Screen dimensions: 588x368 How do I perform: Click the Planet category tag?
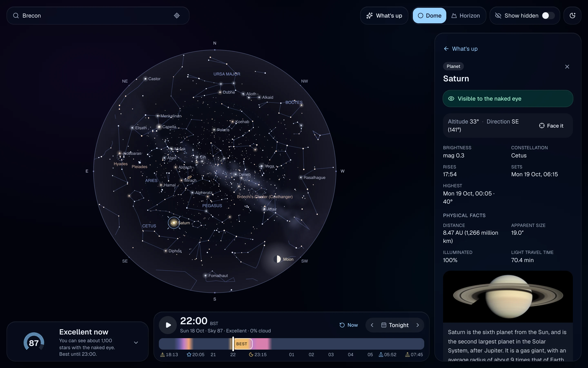(x=453, y=66)
